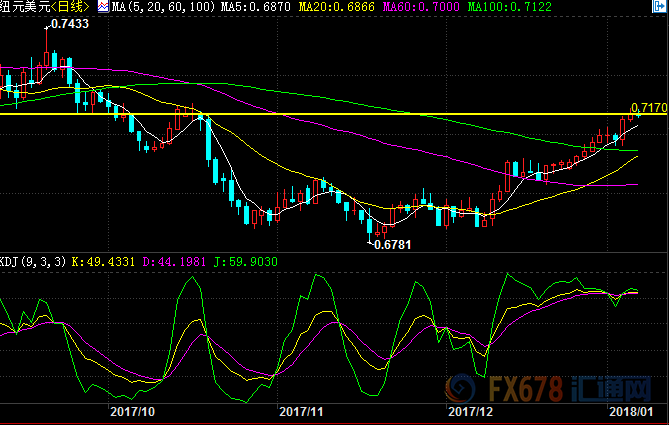Click the 0.7170 latest price label

(x=648, y=106)
